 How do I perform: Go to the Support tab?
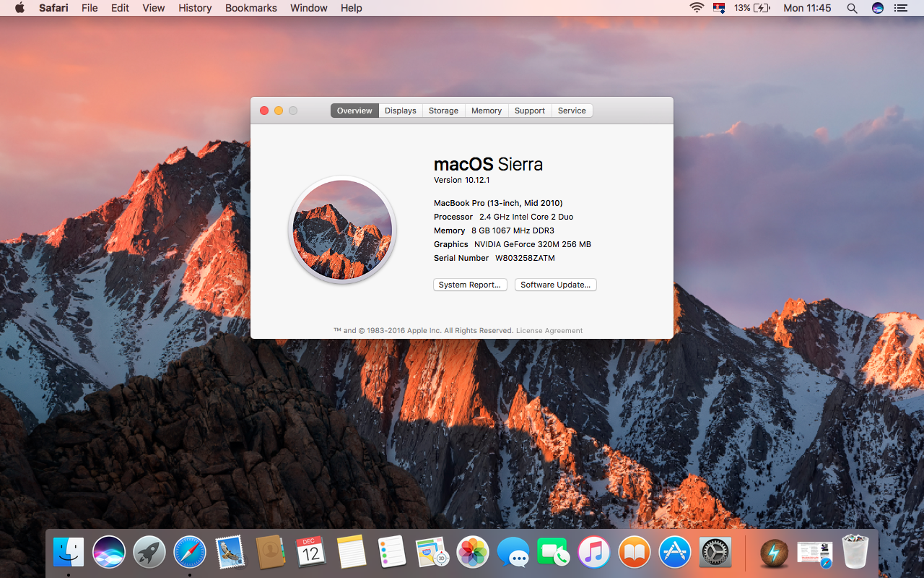[530, 111]
